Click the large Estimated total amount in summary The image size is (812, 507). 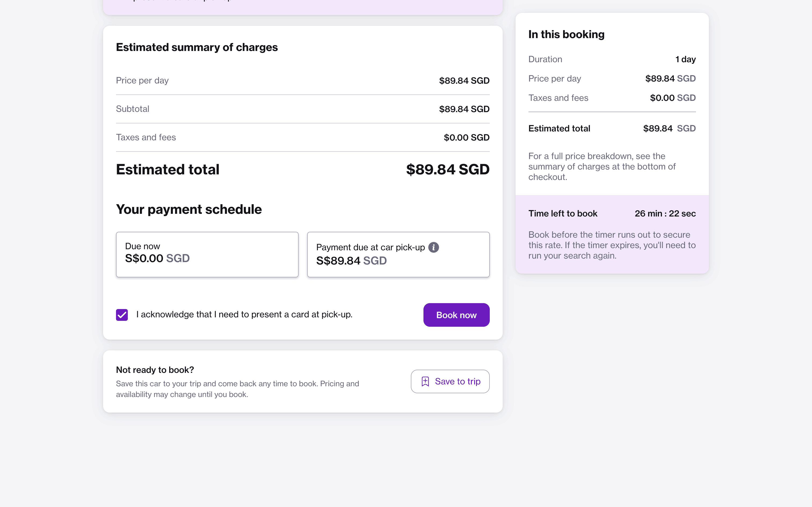[448, 169]
